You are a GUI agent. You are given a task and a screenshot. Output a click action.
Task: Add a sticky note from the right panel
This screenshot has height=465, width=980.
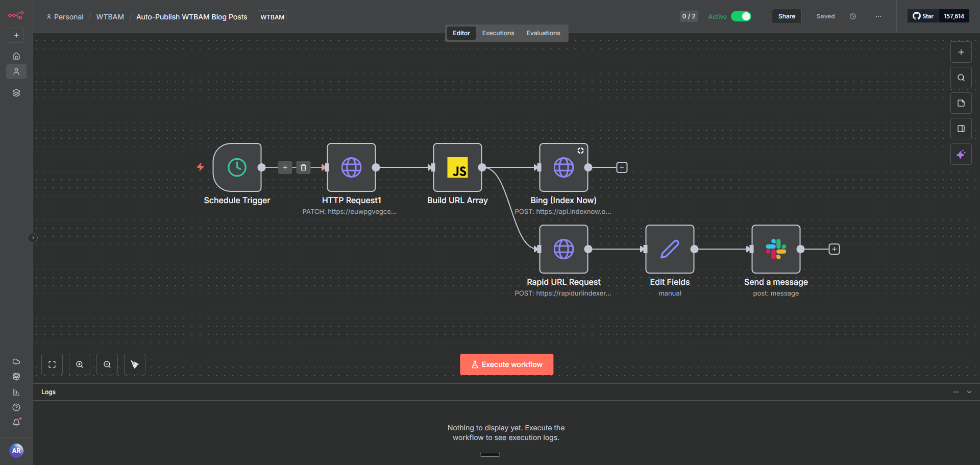click(x=961, y=103)
